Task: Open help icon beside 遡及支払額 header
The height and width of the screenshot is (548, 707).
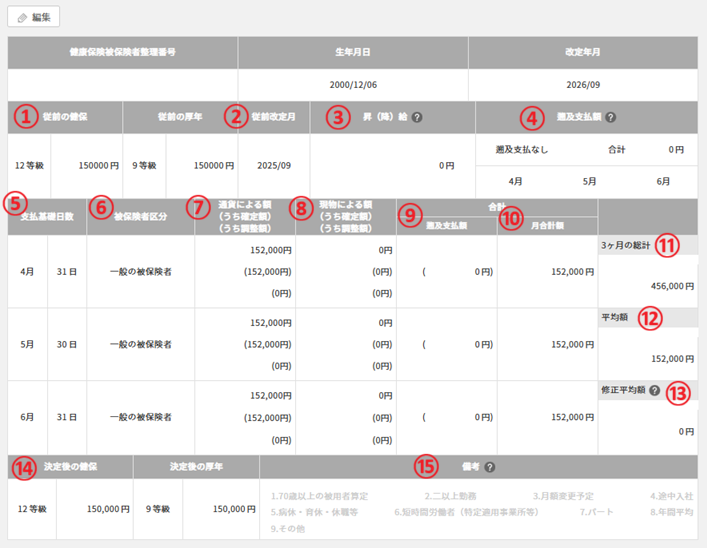Action: [611, 117]
